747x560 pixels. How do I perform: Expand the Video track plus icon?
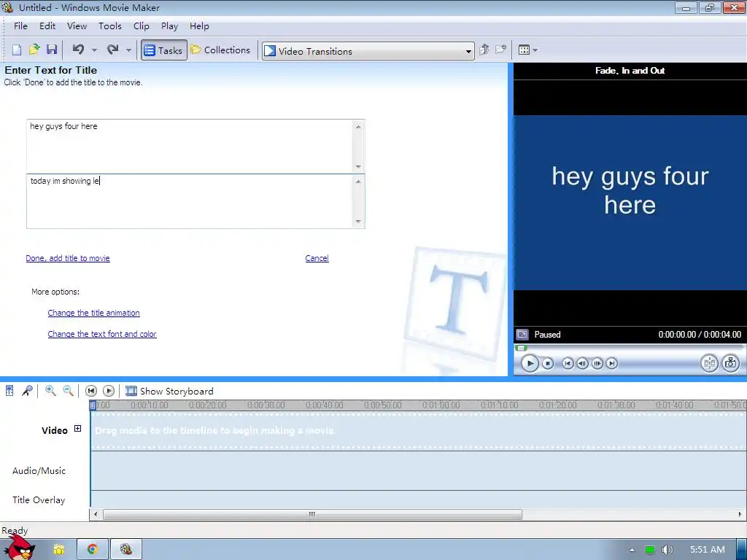77,429
